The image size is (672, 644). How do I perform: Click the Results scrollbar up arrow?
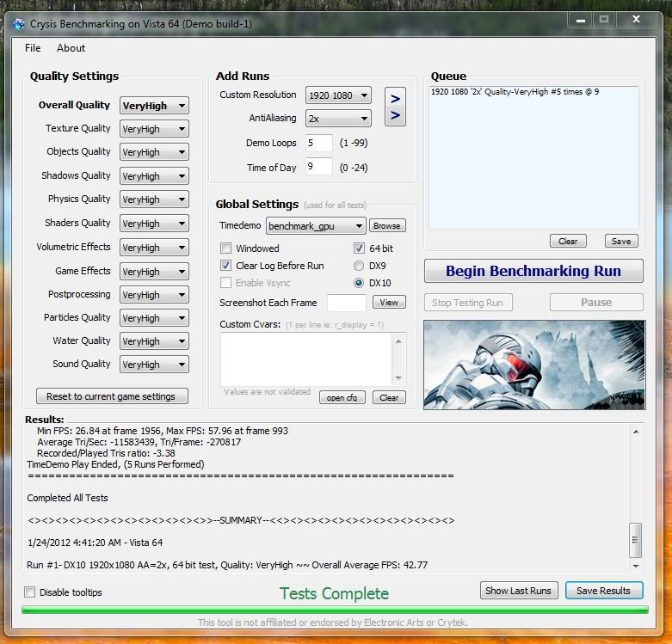636,432
